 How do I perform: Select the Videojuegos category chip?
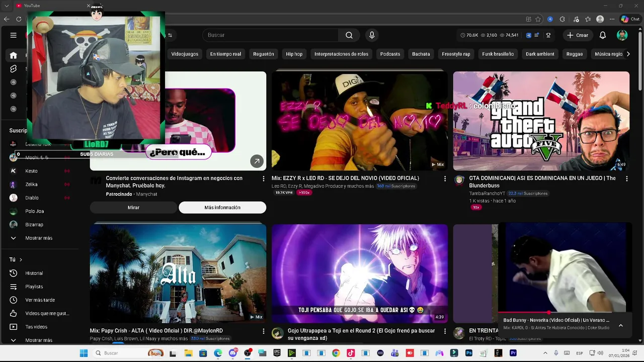point(185,54)
